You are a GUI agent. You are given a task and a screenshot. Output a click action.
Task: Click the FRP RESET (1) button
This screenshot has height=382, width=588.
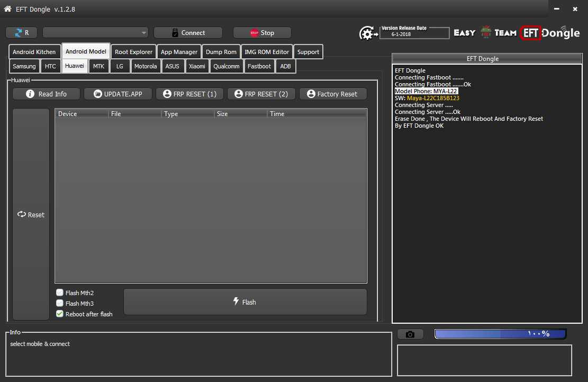(189, 94)
